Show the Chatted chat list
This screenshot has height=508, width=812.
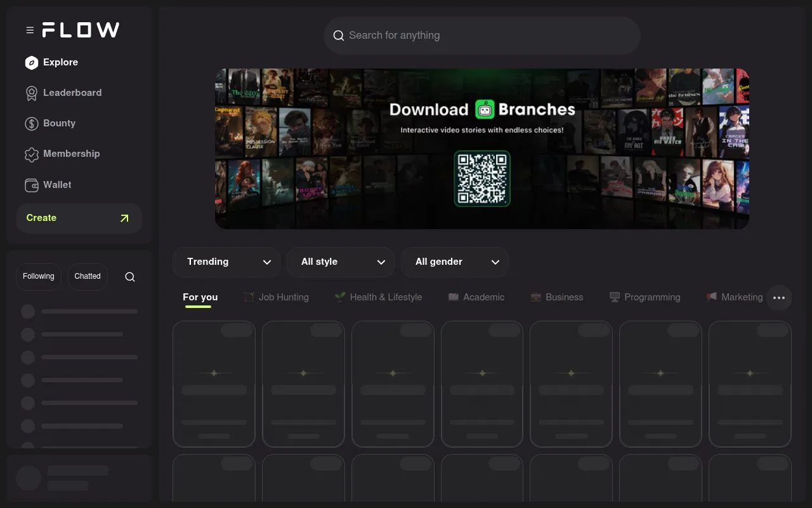tap(88, 277)
